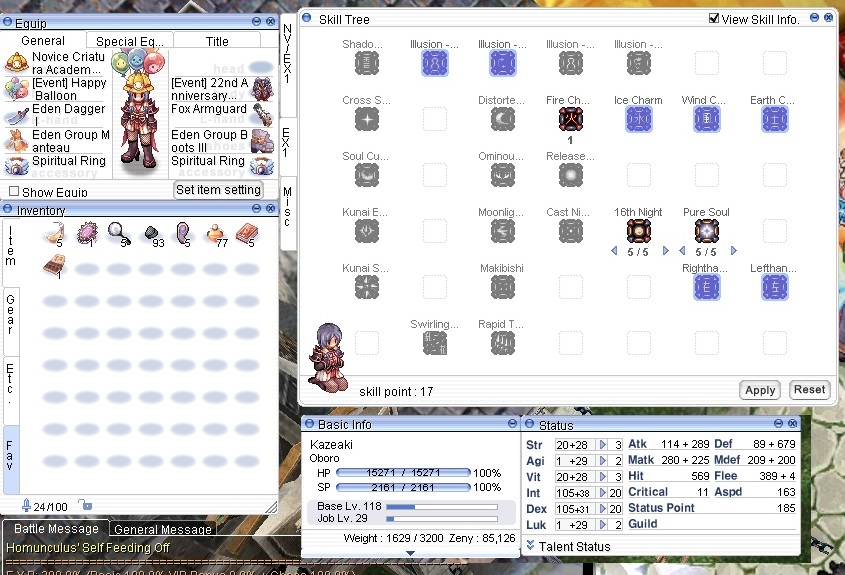Select the Swirling Petal skill icon

coord(434,343)
